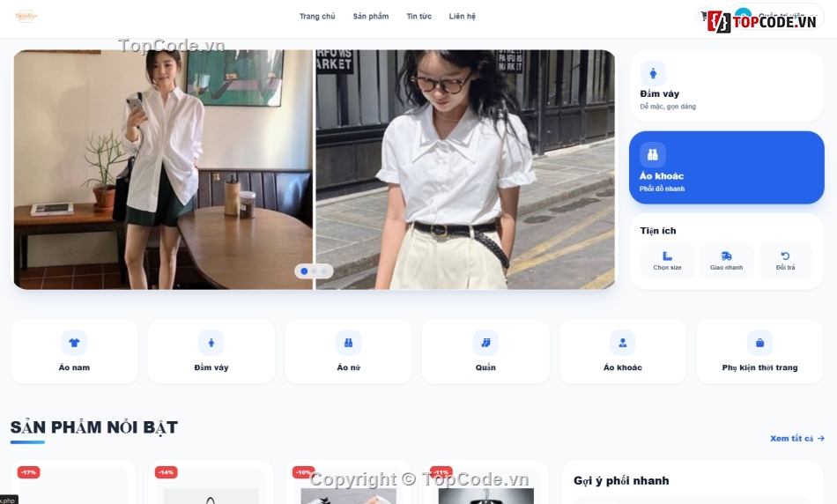Image resolution: width=837 pixels, height=504 pixels.
Task: Open the Phụ kiện thời trang label
Action: pos(759,367)
